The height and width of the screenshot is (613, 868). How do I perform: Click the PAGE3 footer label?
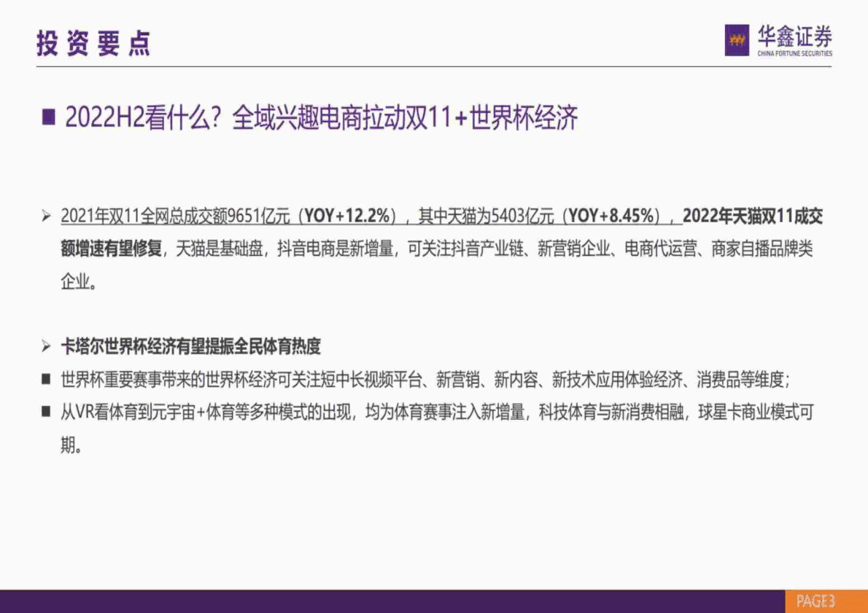(x=818, y=602)
